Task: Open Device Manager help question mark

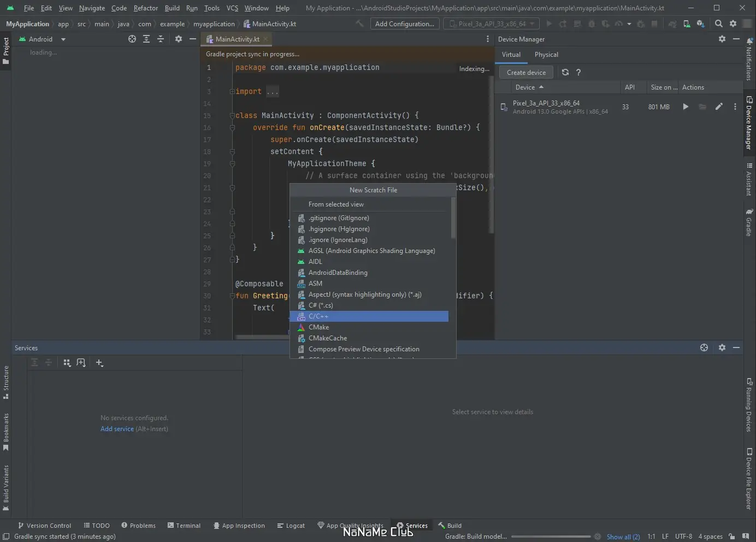Action: tap(578, 72)
